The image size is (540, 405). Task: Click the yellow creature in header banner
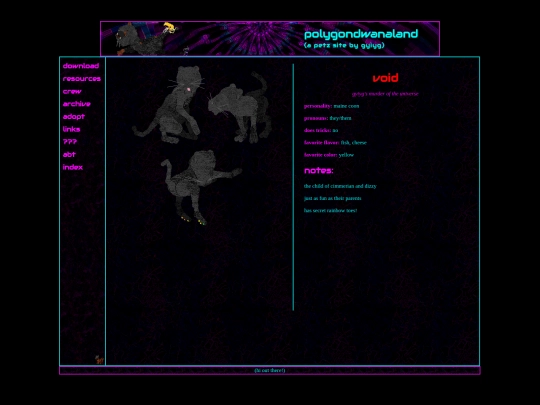(x=170, y=28)
